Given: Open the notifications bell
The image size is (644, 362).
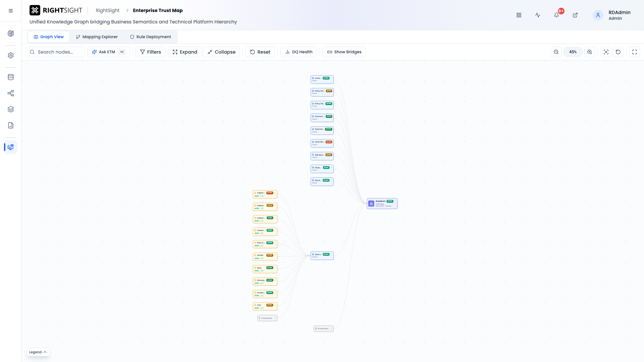Looking at the screenshot, I should click(556, 15).
